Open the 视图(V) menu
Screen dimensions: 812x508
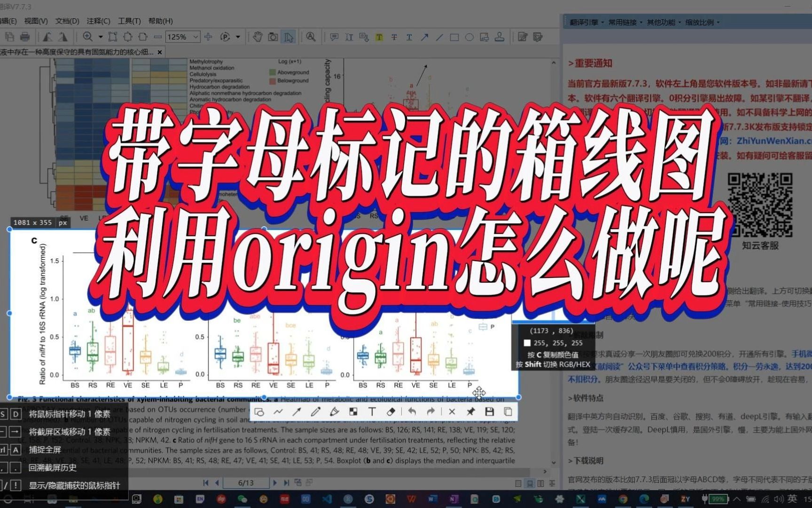coord(36,21)
